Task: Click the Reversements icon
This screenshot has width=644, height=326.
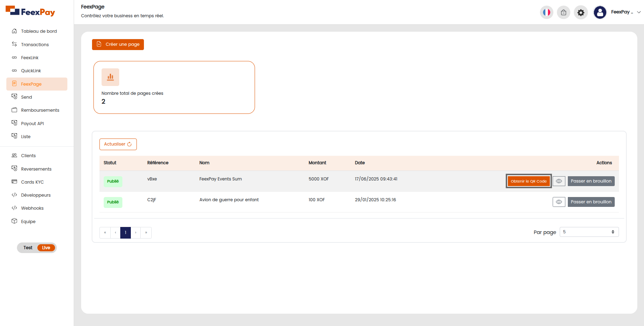Action: coord(14,168)
